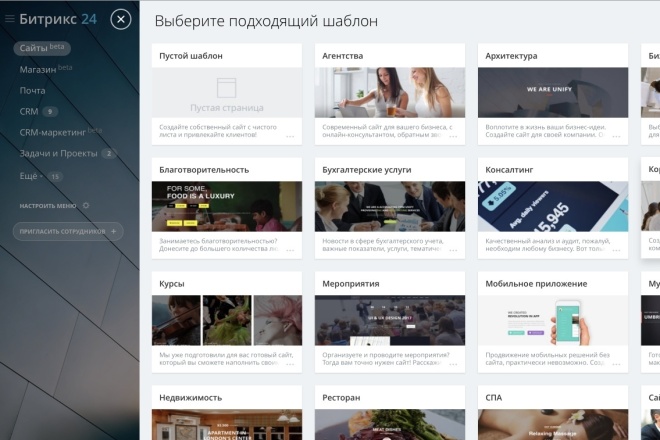Image resolution: width=660 pixels, height=440 pixels.
Task: Select the Мероприятия template preview
Action: [x=390, y=320]
